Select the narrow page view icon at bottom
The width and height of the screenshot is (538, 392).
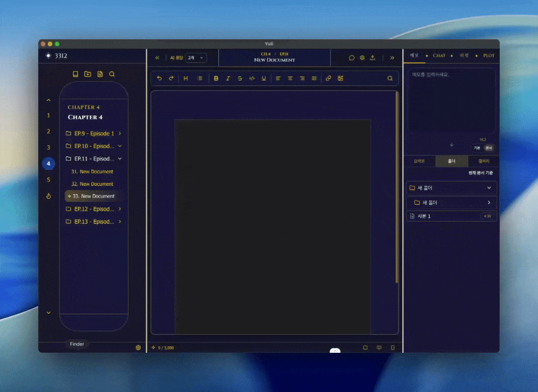click(x=393, y=347)
